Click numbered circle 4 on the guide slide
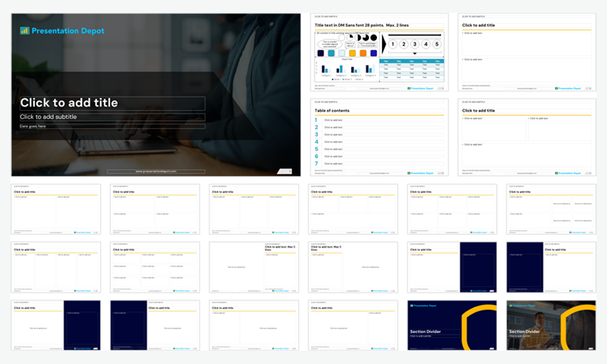The height and width of the screenshot is (364, 607). pyautogui.click(x=426, y=44)
